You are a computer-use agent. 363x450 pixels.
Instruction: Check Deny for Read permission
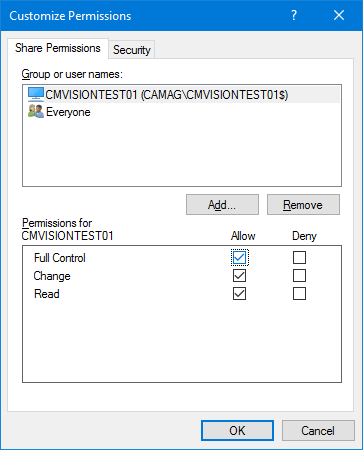tap(299, 294)
